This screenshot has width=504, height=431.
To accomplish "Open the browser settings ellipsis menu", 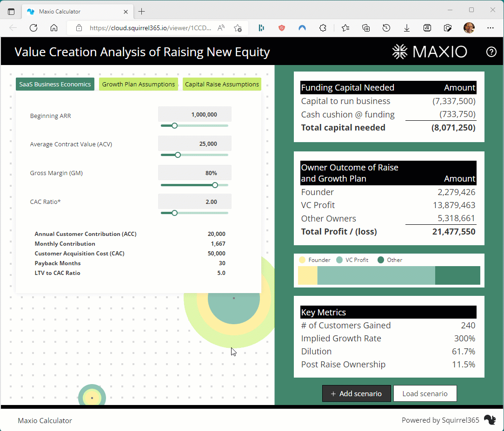I will [490, 28].
